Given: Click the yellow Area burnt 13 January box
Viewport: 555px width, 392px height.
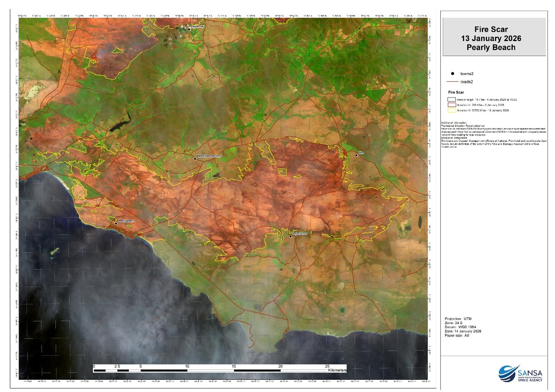Looking at the screenshot, I should pyautogui.click(x=451, y=110).
